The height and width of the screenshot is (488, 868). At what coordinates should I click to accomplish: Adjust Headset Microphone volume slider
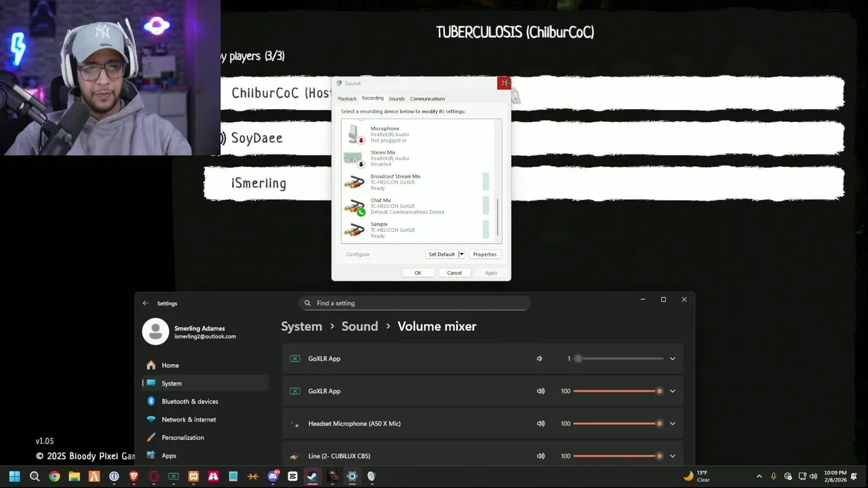tap(618, 424)
